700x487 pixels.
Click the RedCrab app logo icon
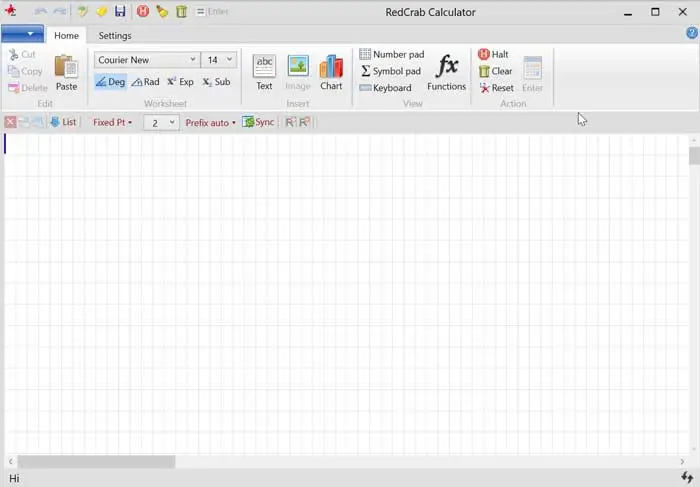[x=10, y=11]
